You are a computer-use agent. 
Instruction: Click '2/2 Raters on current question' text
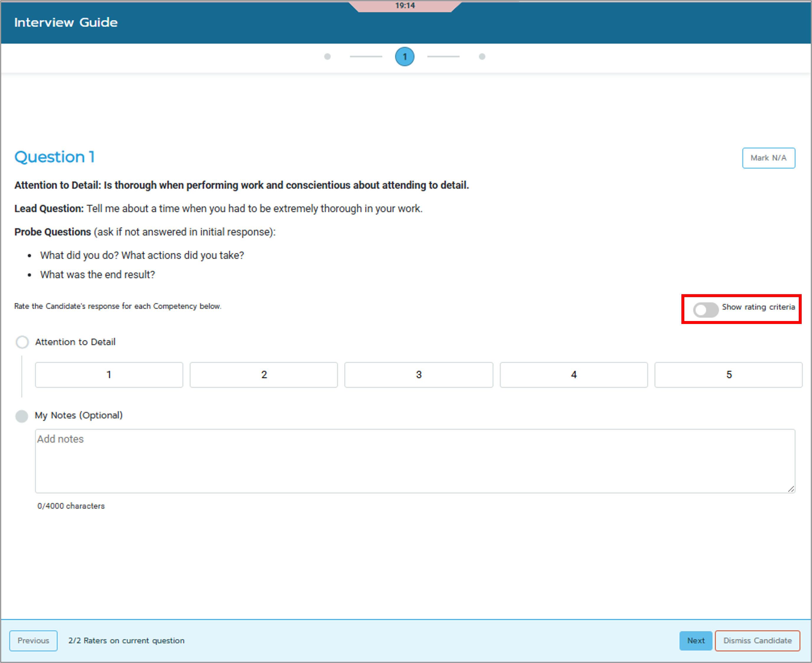[x=126, y=641]
